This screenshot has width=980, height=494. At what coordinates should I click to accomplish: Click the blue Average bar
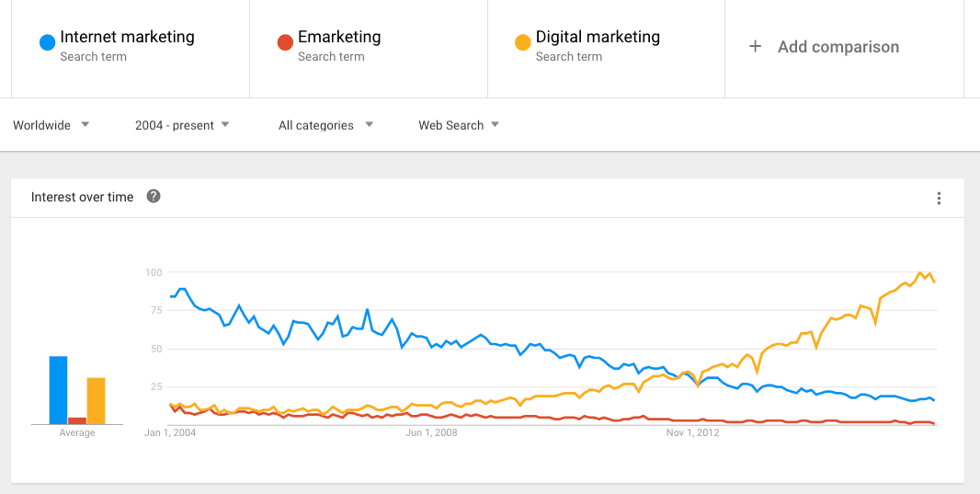[58, 390]
